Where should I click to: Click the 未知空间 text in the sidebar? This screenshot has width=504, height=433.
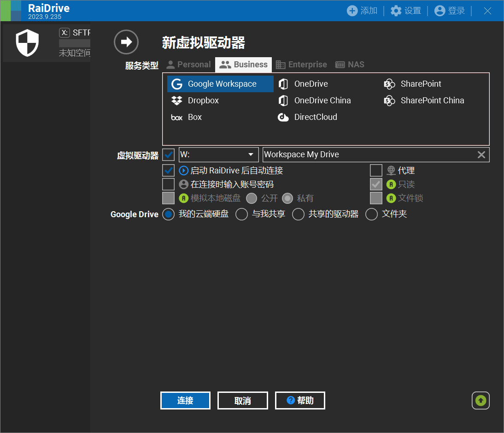[75, 53]
